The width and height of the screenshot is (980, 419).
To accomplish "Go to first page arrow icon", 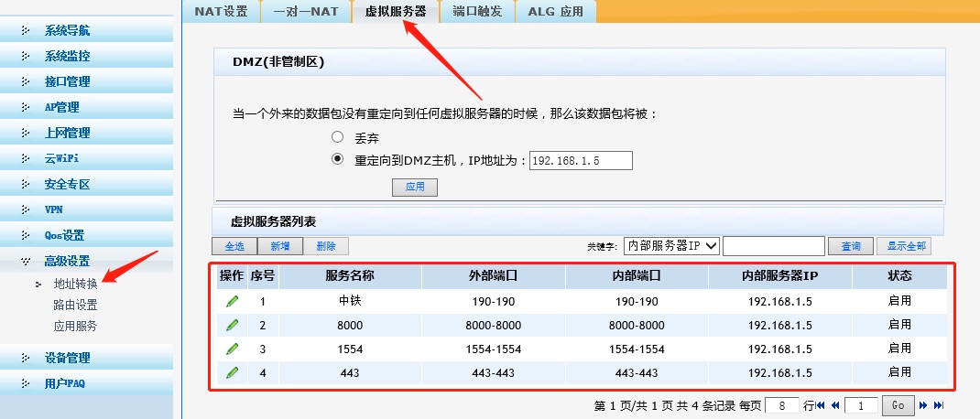I will pyautogui.click(x=821, y=405).
